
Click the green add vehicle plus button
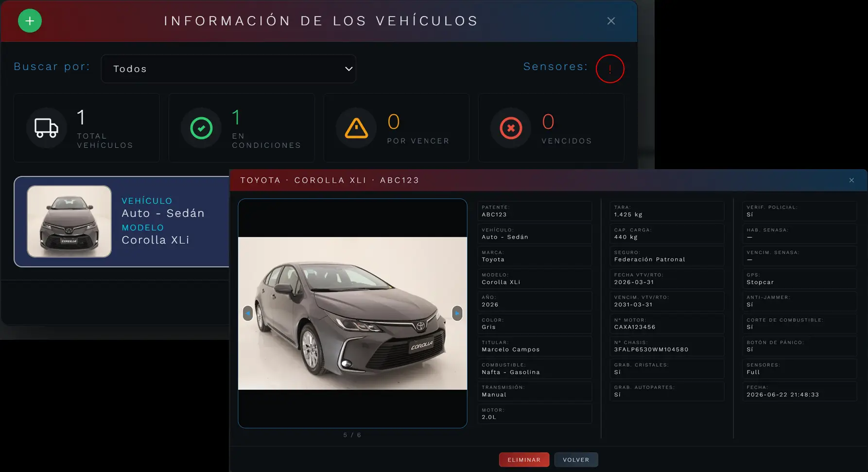click(x=30, y=21)
